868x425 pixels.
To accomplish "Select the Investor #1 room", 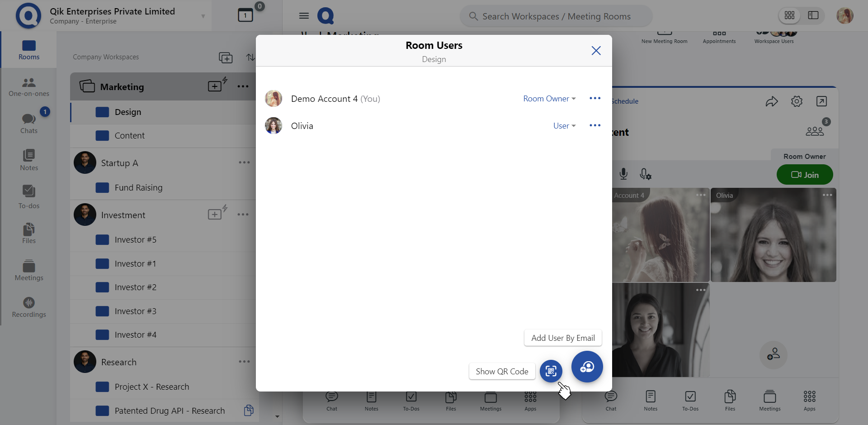I will tap(164, 264).
